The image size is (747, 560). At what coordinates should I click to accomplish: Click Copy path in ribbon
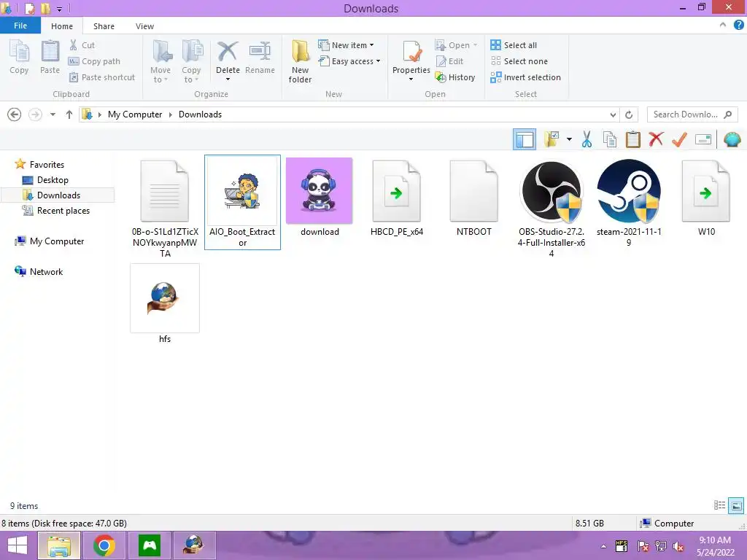[94, 61]
